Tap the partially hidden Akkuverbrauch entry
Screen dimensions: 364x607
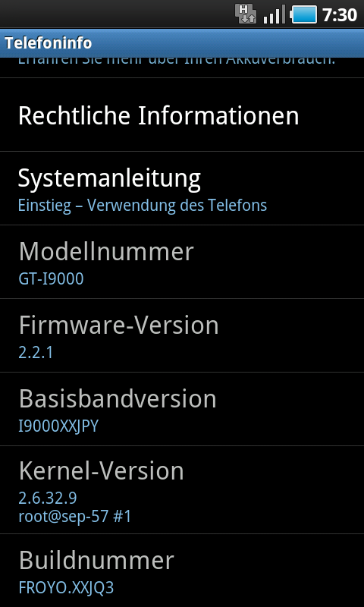(x=182, y=68)
